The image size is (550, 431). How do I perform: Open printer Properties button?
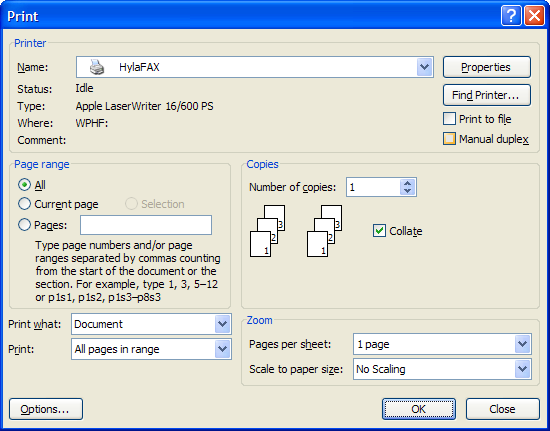487,67
